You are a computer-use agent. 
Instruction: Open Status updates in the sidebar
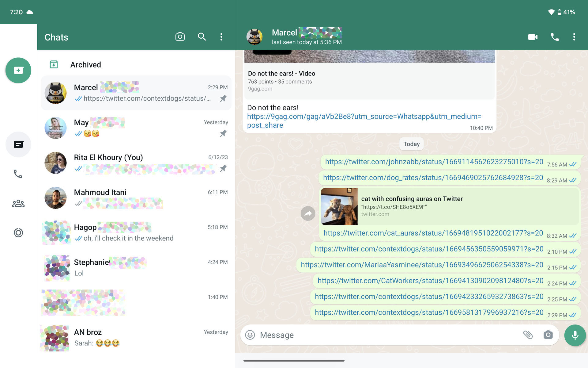[x=18, y=232]
